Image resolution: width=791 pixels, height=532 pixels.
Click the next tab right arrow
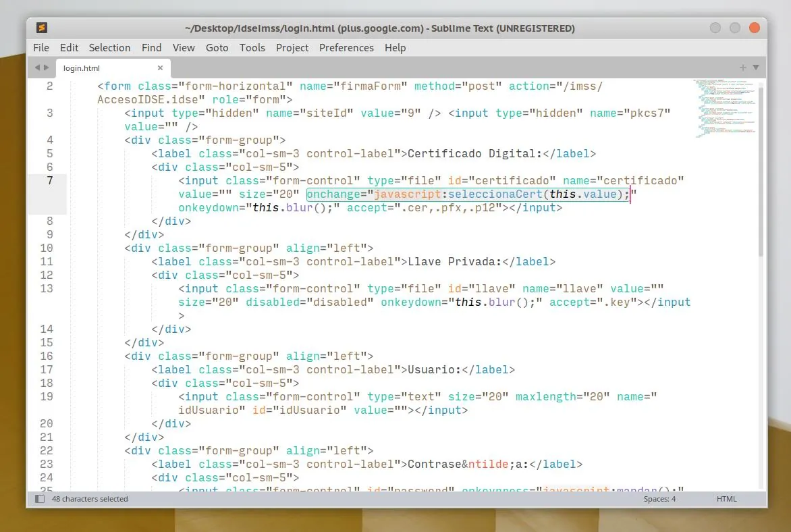[46, 68]
